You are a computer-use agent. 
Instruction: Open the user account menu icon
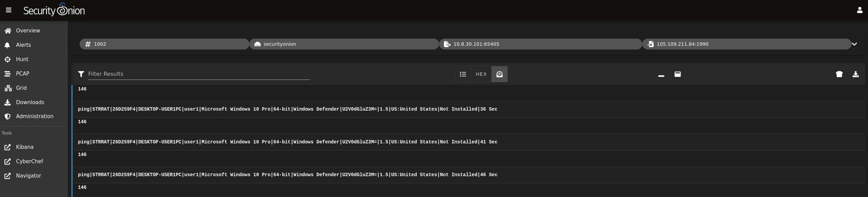(859, 10)
